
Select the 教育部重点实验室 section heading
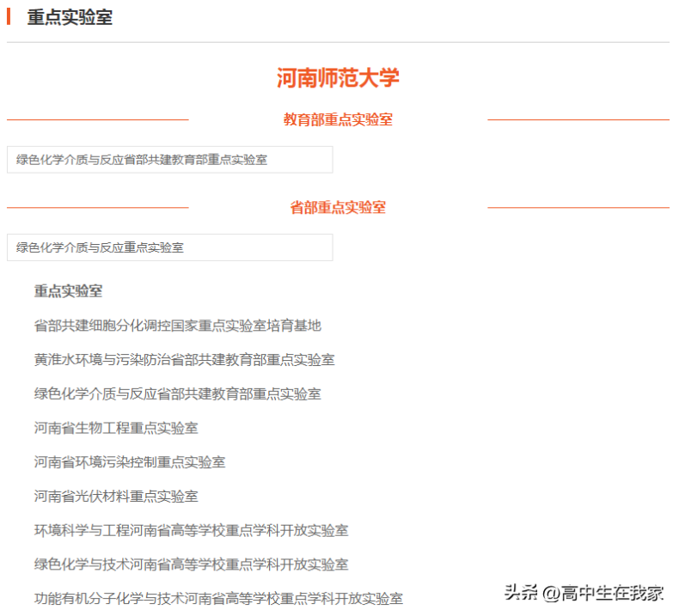[338, 119]
